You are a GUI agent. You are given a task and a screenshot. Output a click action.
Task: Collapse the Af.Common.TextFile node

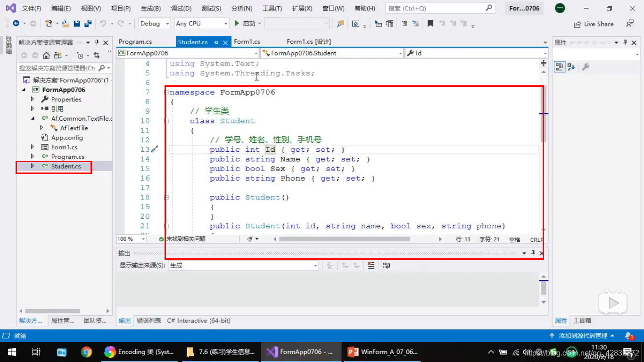click(x=33, y=118)
